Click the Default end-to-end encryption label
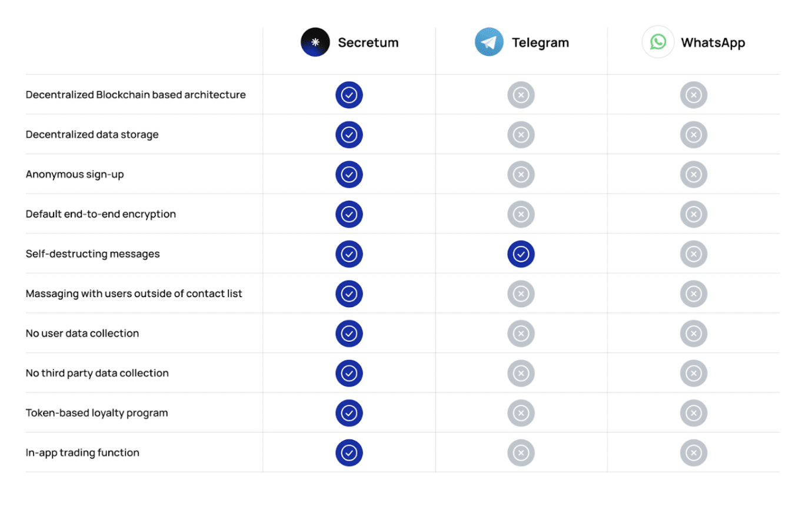 [101, 214]
